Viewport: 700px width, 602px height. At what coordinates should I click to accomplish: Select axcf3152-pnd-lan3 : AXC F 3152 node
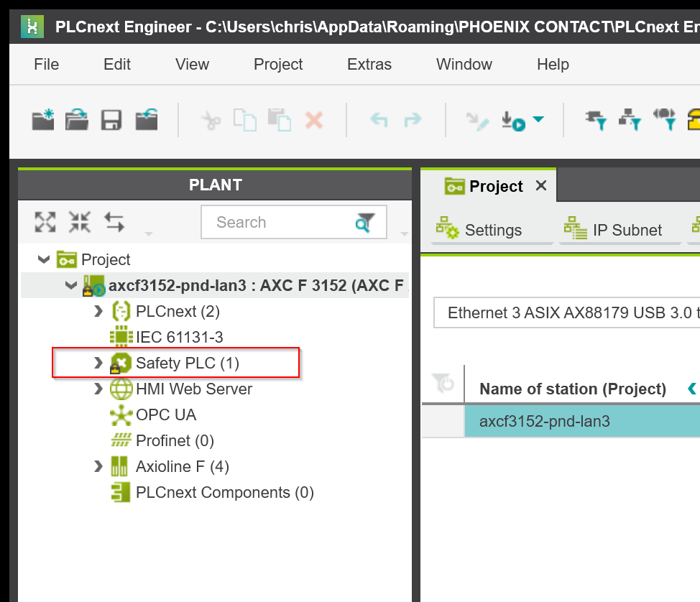[x=256, y=285]
